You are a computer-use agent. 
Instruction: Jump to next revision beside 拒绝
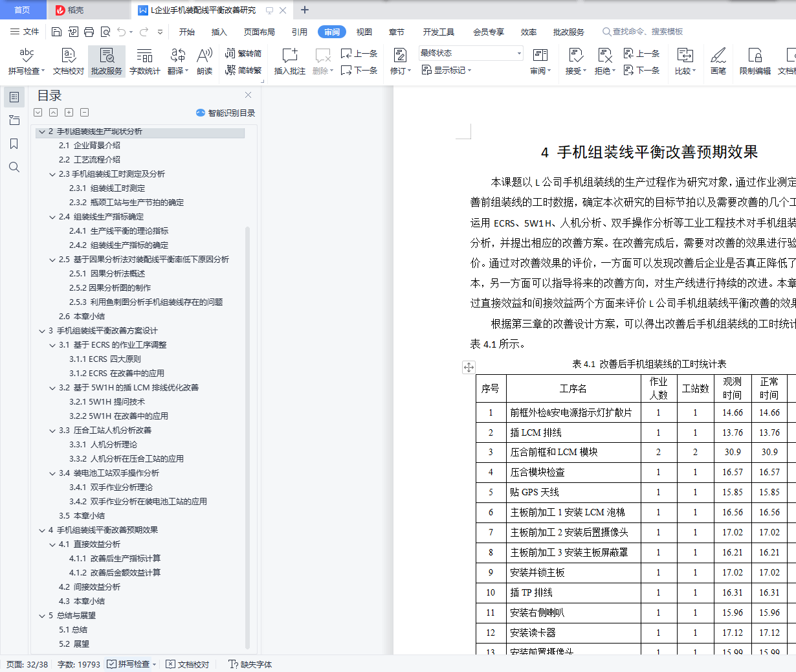click(x=641, y=70)
